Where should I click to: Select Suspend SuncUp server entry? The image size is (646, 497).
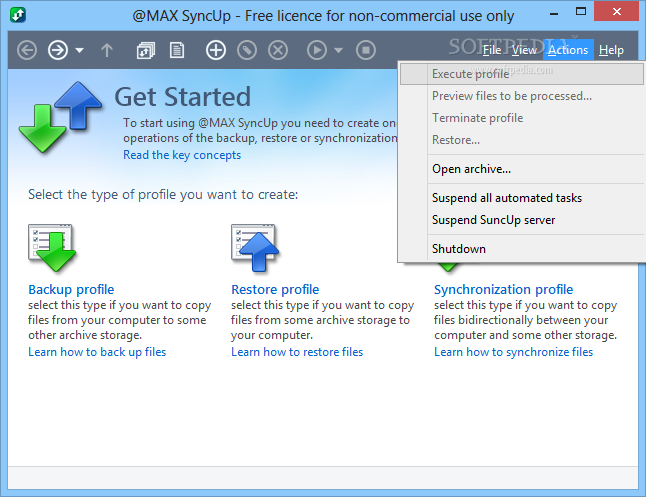tap(522, 220)
